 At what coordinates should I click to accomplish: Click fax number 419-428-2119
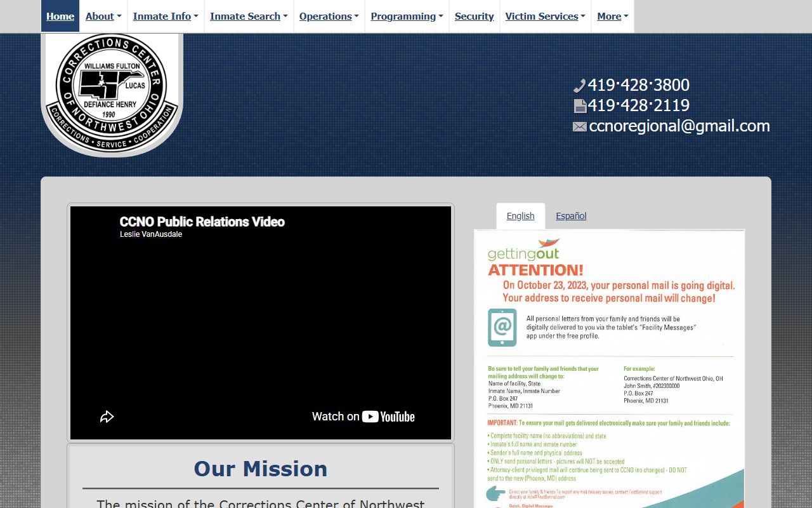click(639, 105)
